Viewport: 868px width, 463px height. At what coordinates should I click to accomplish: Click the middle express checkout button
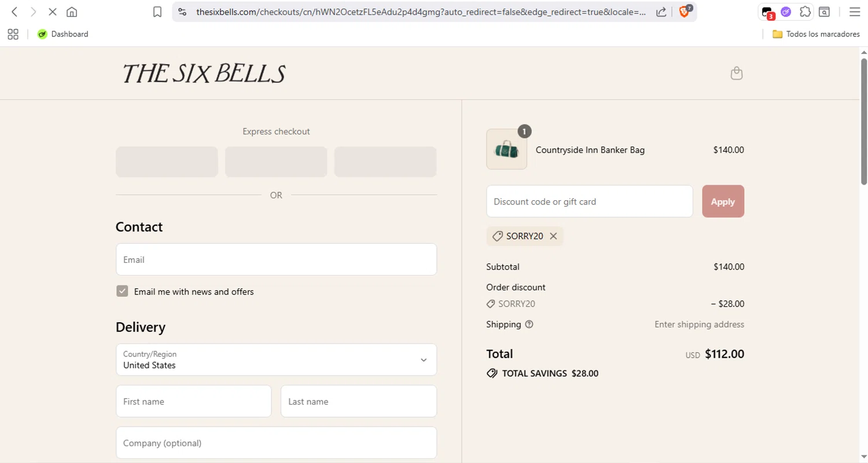[x=276, y=161]
